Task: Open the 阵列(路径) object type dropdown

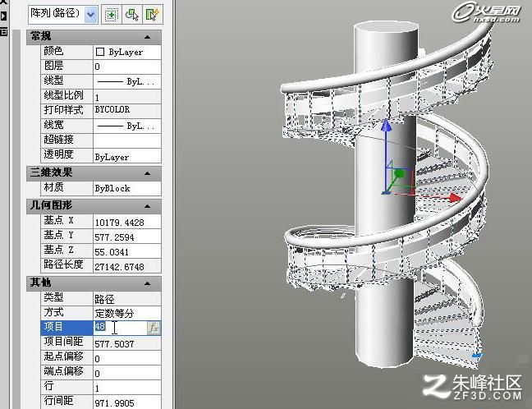Action: [x=90, y=15]
